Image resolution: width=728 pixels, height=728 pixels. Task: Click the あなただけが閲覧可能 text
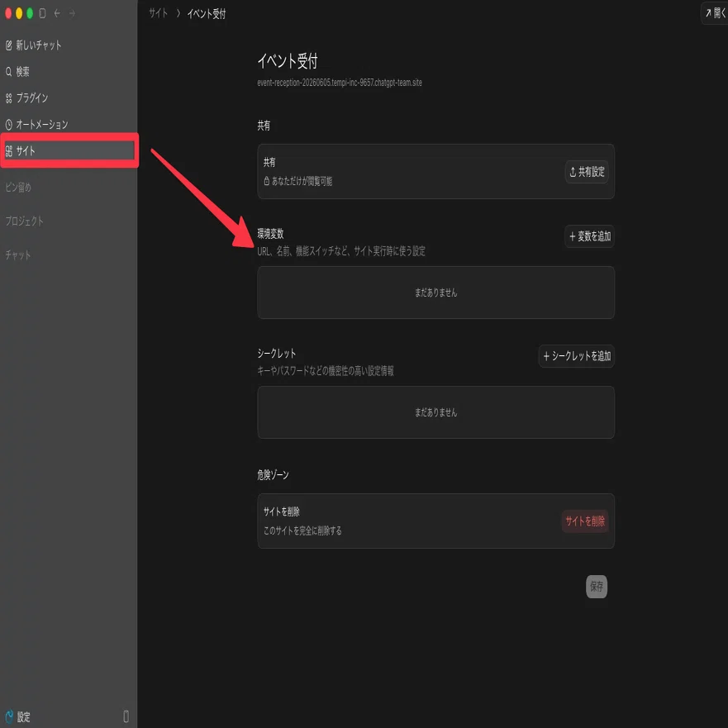coord(302,181)
